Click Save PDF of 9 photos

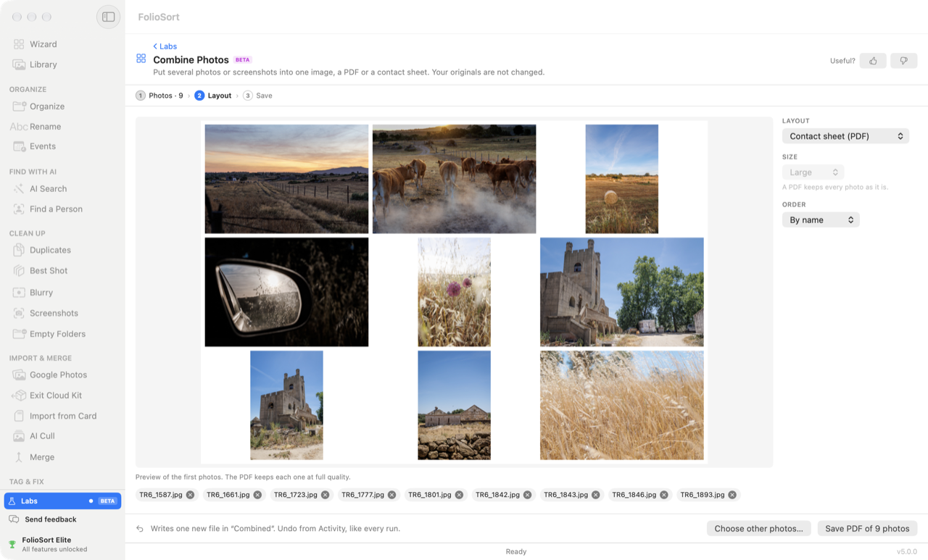click(867, 529)
